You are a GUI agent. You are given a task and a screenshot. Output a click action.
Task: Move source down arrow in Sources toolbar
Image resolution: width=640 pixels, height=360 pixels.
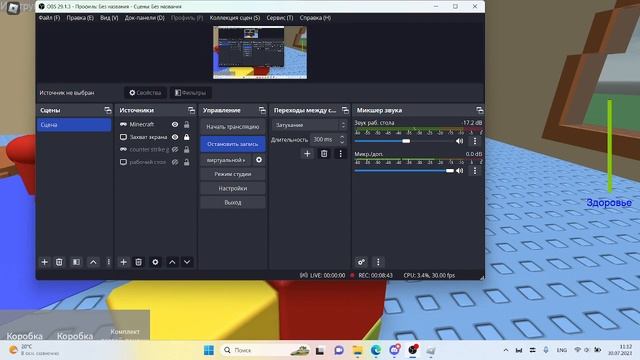(187, 262)
